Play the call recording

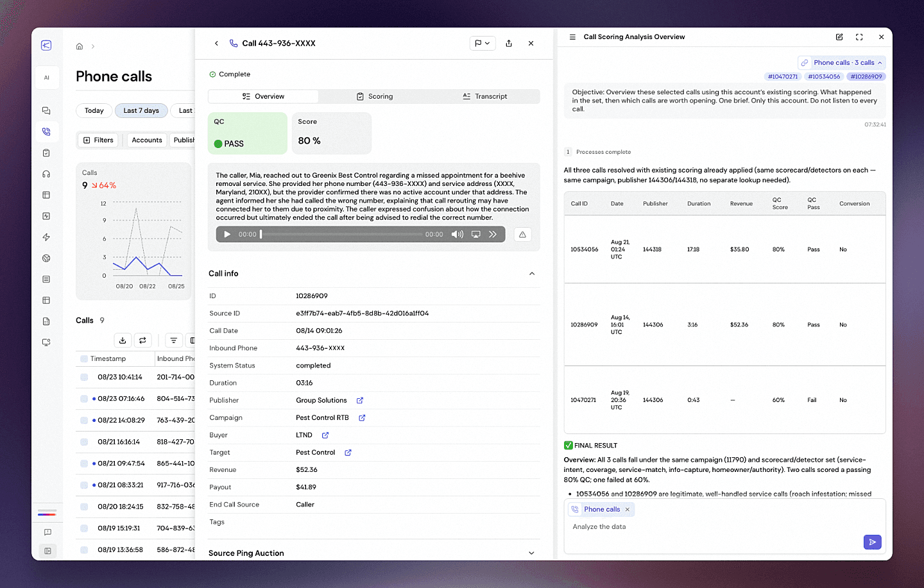[x=227, y=235]
